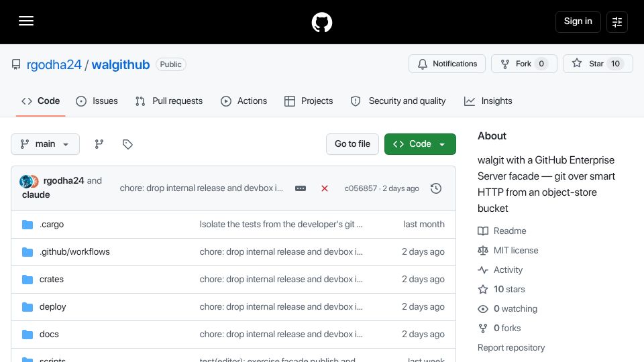The width and height of the screenshot is (644, 362).
Task: Open the appearance settings slider icon
Action: (617, 21)
